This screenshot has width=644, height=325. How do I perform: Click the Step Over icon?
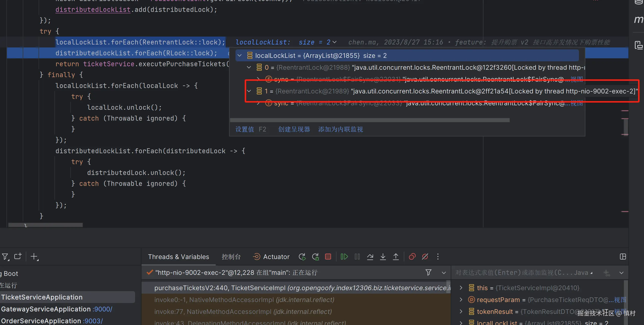[x=370, y=257]
